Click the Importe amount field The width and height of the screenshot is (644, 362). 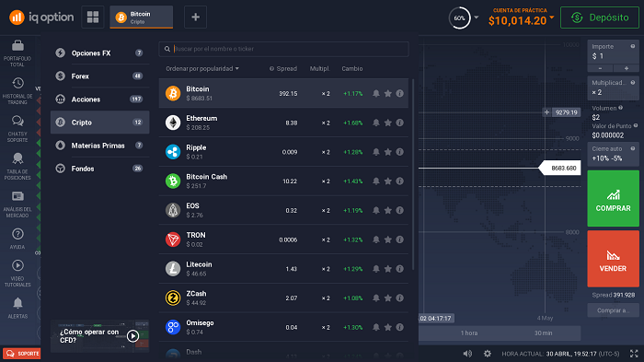(614, 52)
